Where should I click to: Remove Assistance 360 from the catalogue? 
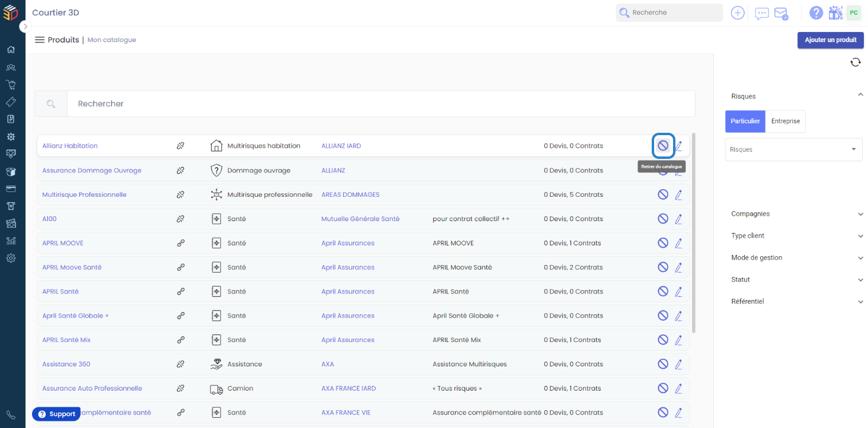[x=663, y=364]
